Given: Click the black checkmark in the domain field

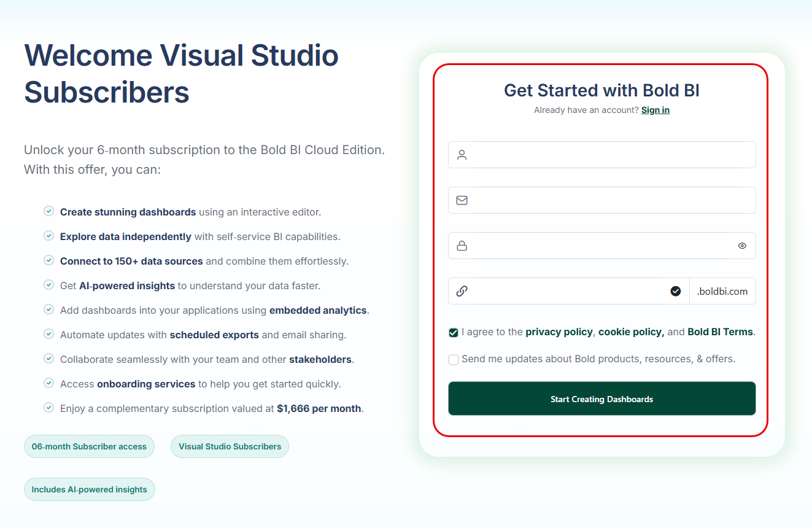Looking at the screenshot, I should [676, 291].
